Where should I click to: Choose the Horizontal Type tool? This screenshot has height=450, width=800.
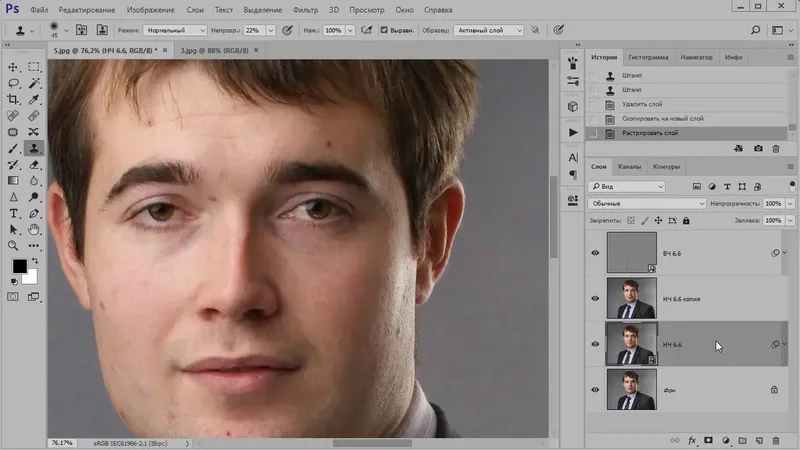click(13, 214)
